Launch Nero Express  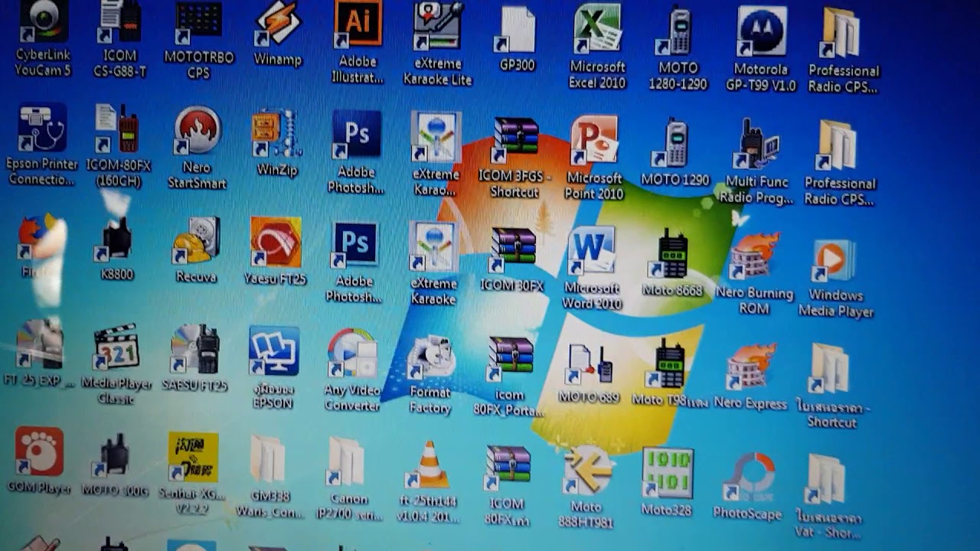point(750,377)
